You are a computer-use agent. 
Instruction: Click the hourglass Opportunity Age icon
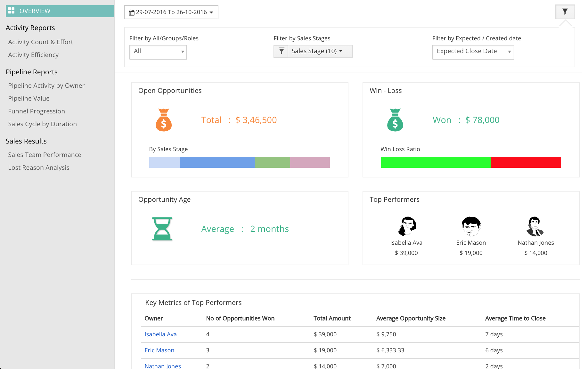(162, 229)
